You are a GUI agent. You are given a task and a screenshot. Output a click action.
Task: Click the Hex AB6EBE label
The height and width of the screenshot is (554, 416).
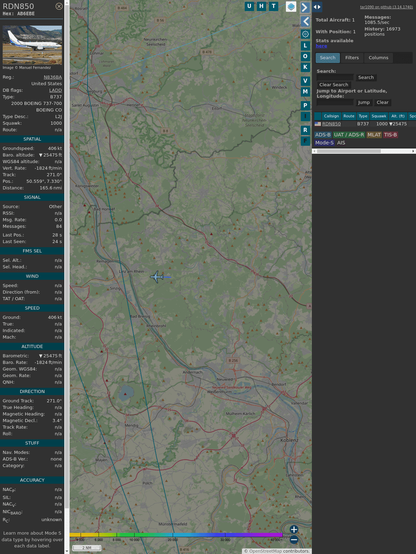(x=19, y=14)
